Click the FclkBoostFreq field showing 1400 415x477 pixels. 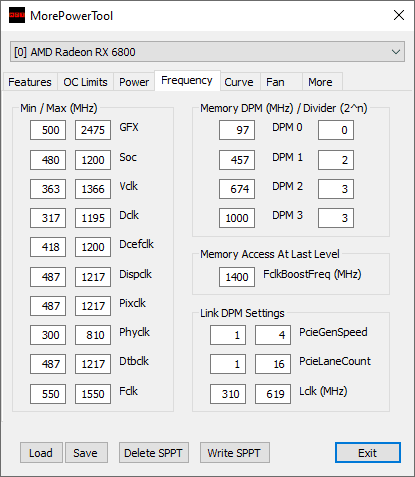[237, 277]
